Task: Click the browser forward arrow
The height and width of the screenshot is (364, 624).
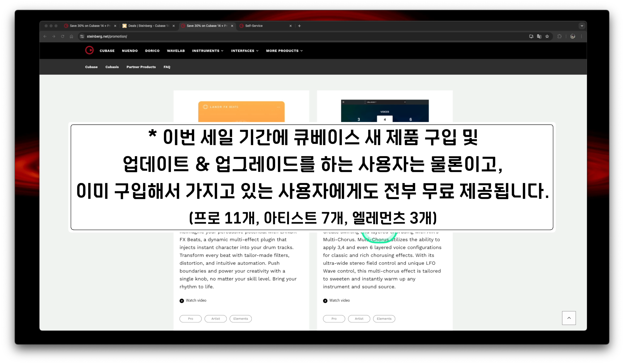Action: (x=54, y=36)
